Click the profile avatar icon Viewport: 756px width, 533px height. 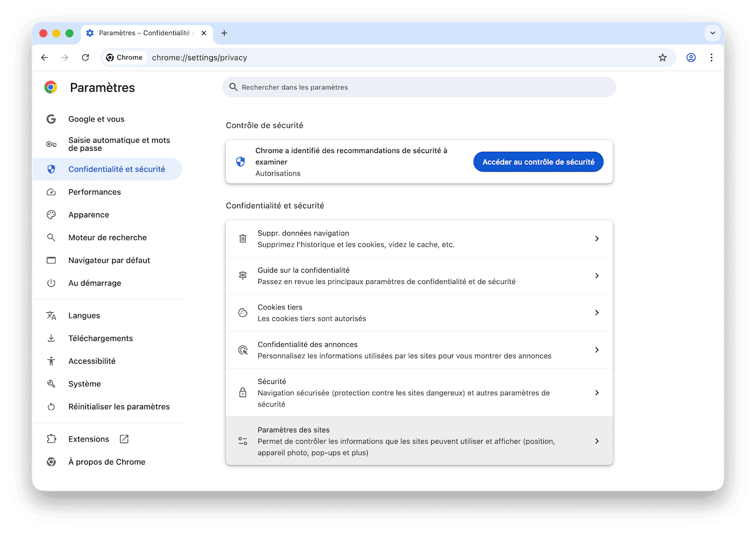click(x=691, y=57)
